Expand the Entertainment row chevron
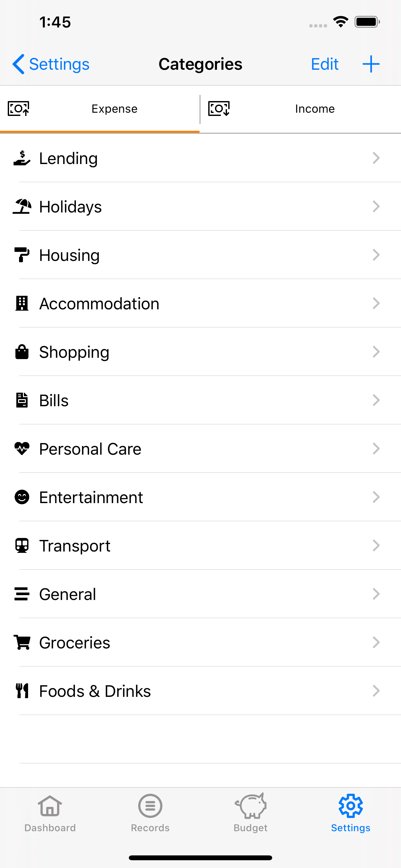This screenshot has height=868, width=401. click(x=376, y=497)
